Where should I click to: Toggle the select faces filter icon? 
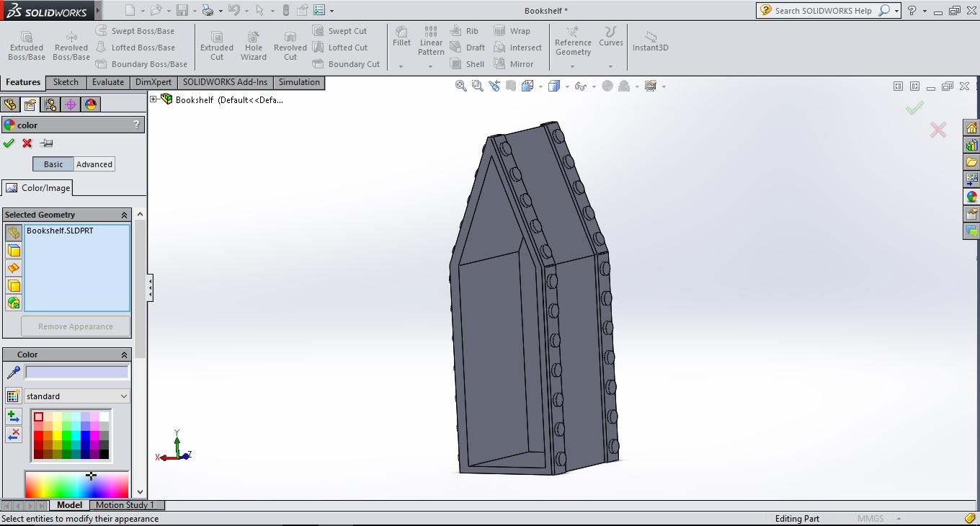(x=14, y=250)
